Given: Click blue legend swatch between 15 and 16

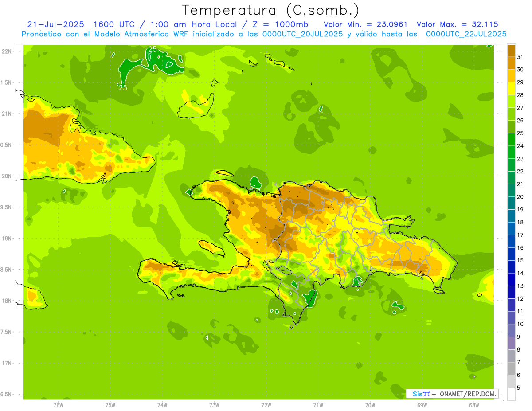Looking at the screenshot, I should click(x=511, y=254).
